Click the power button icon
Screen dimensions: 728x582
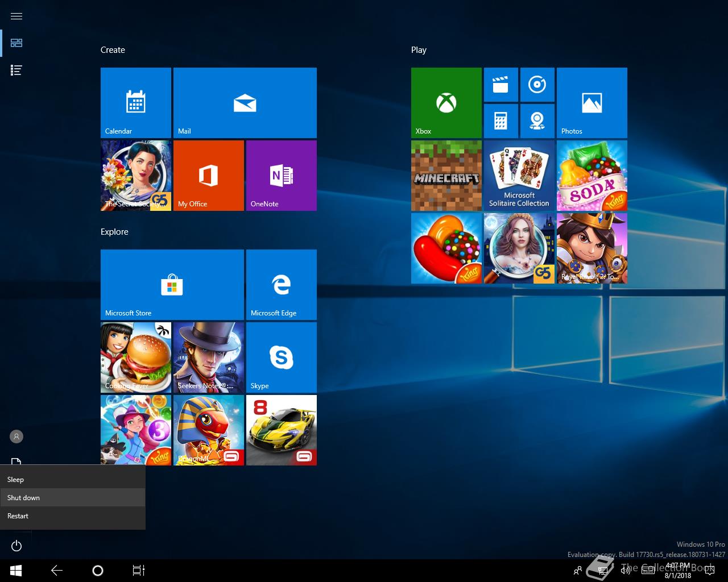(16, 546)
